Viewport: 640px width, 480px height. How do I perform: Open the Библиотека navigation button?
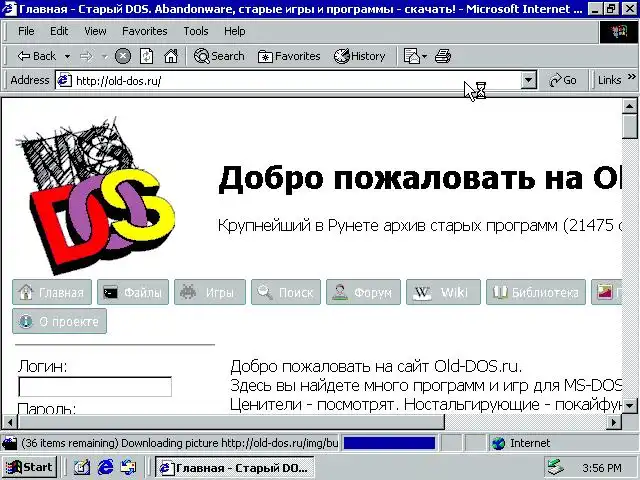coord(536,292)
